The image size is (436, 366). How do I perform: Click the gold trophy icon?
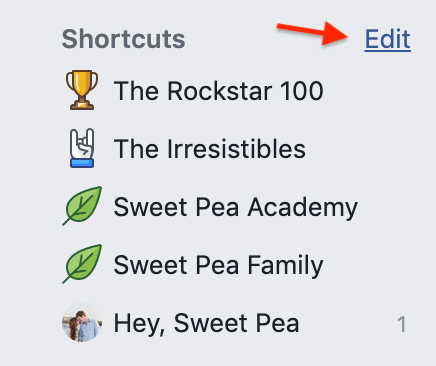pos(82,90)
